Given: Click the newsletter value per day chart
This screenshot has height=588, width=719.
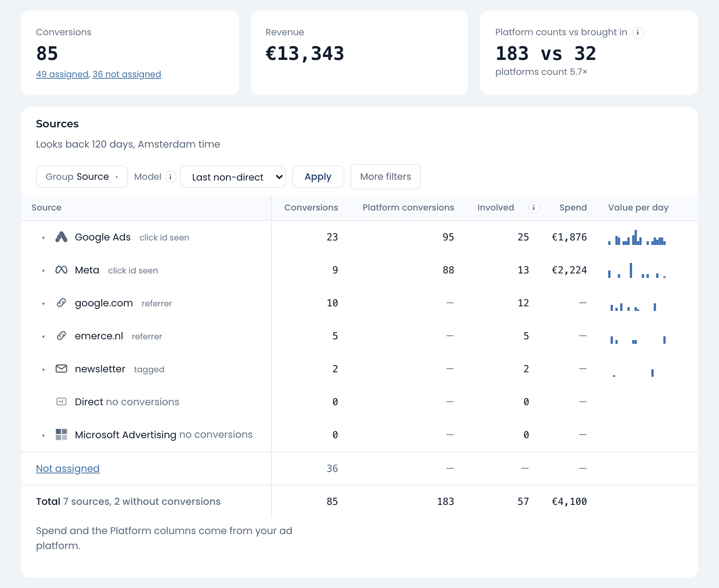Looking at the screenshot, I should pyautogui.click(x=633, y=373).
